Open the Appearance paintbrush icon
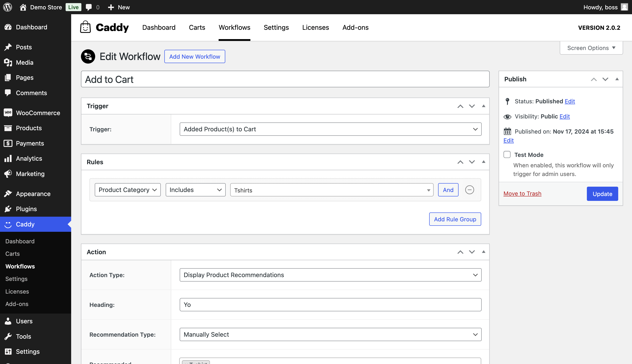Screen dimensions: 632x364 point(8,194)
